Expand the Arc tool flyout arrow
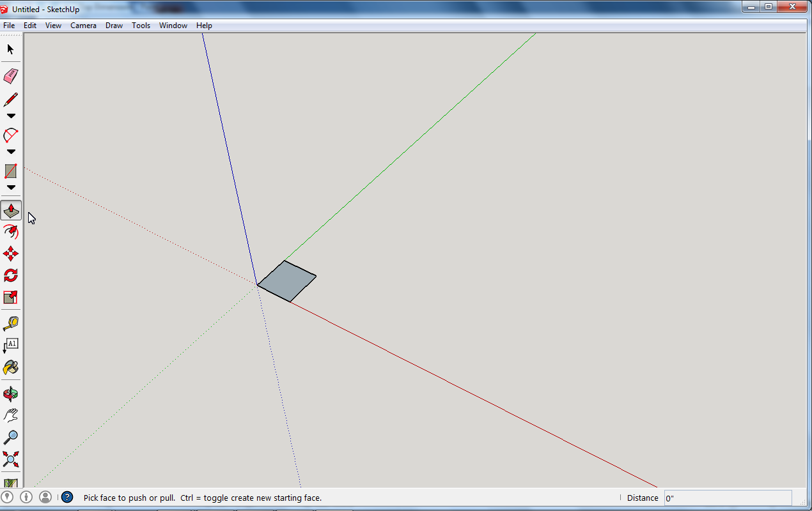Image resolution: width=812 pixels, height=511 pixels. (x=11, y=151)
